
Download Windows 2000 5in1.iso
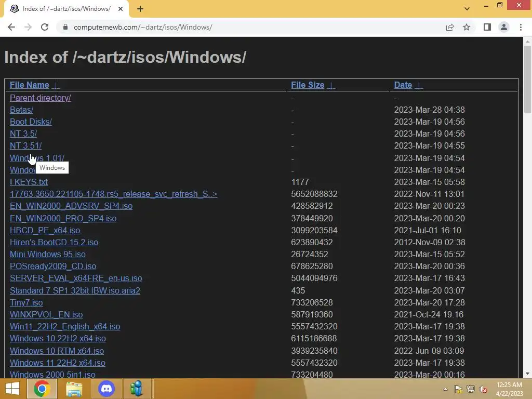(x=52, y=375)
